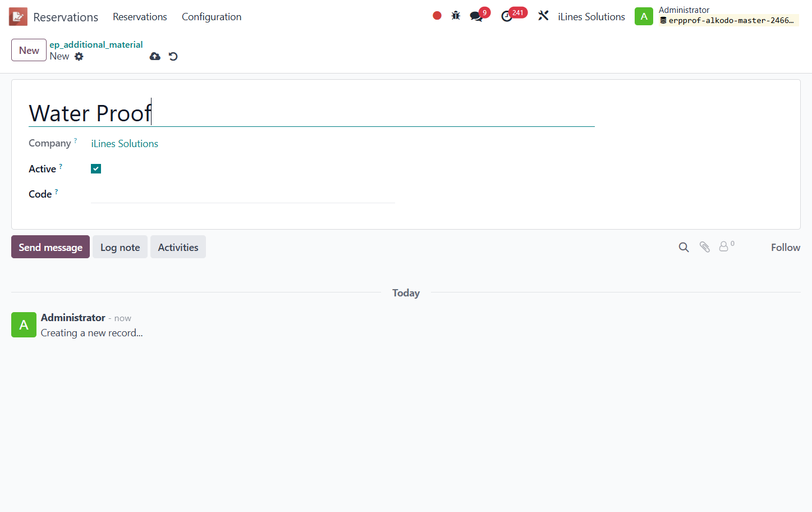This screenshot has width=812, height=512.
Task: Open the Administrator user menu
Action: click(x=717, y=16)
